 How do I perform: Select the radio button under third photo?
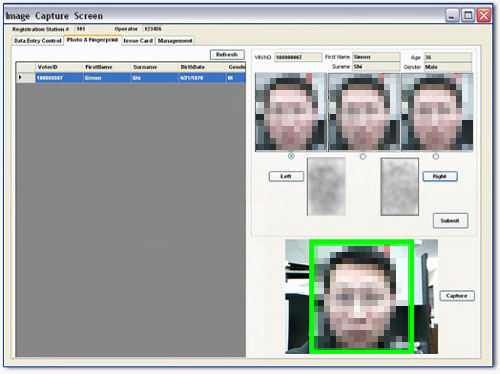point(436,156)
